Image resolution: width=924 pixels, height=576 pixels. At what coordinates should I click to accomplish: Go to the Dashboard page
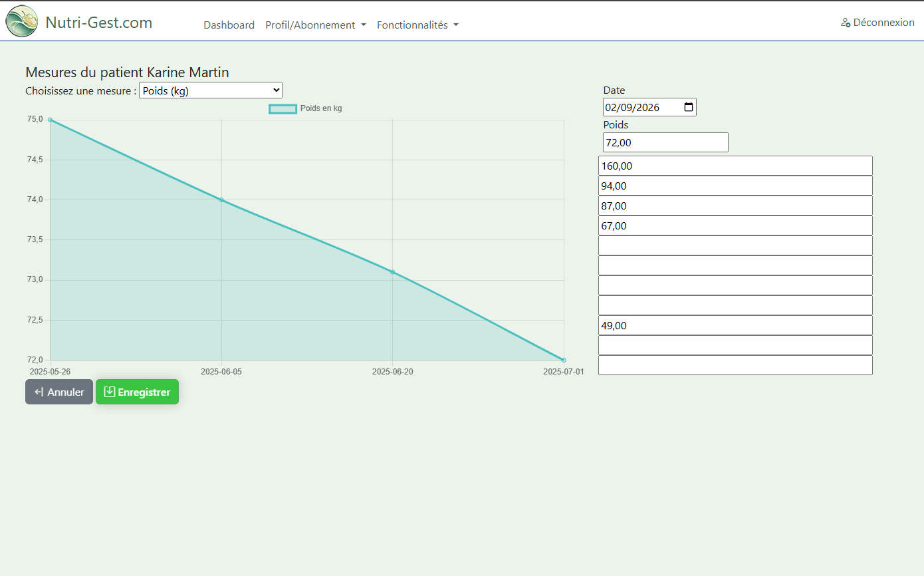229,25
